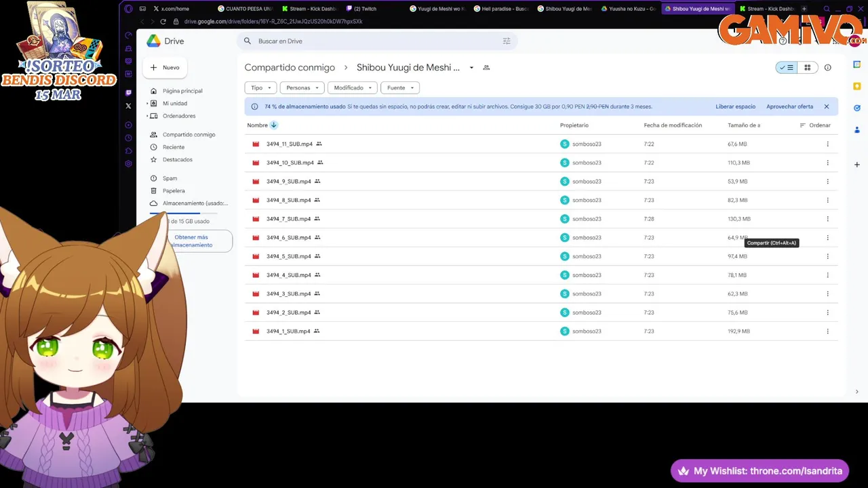The width and height of the screenshot is (868, 488).
Task: Open more actions for 3494_6_SUB.mp4
Action: 827,238
